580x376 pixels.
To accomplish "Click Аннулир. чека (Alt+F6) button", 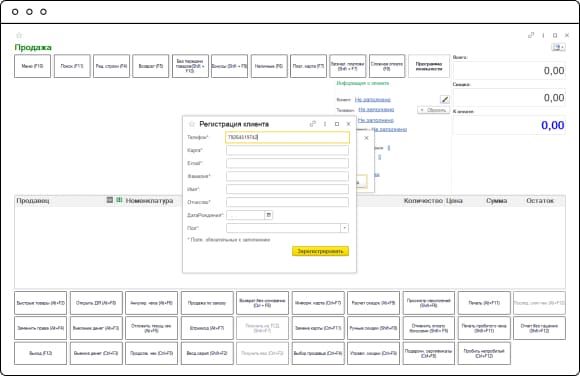I will pos(152,303).
